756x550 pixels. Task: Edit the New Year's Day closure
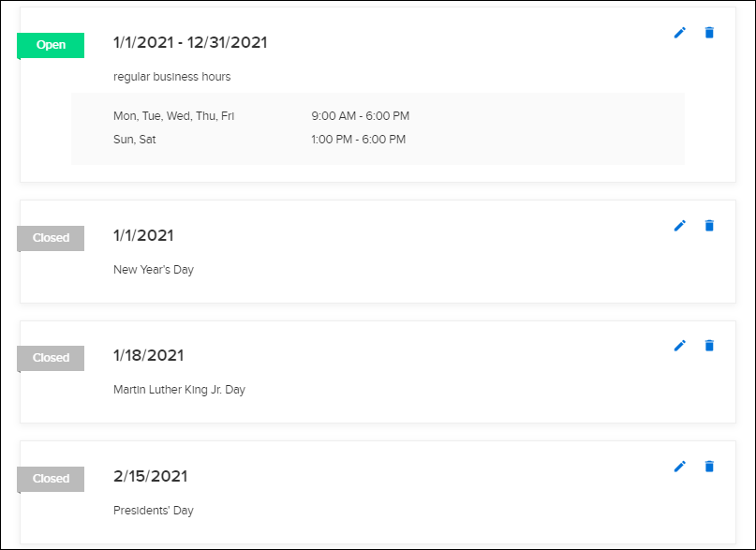coord(680,226)
